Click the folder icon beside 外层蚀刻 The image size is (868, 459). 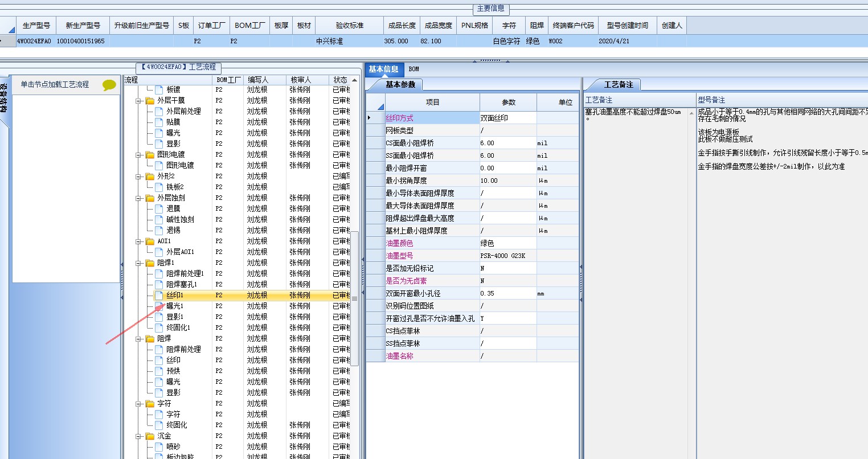pyautogui.click(x=150, y=198)
